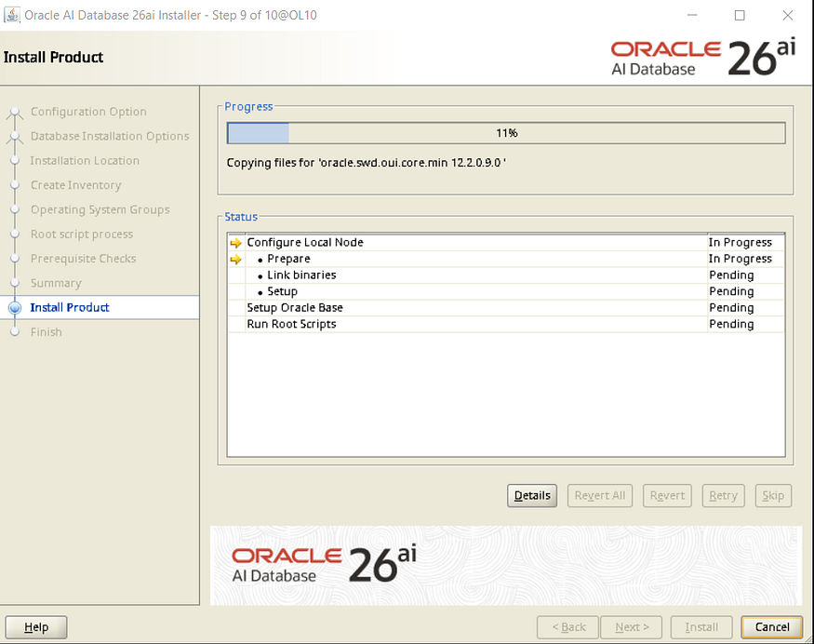Viewport: 814px width, 644px height.
Task: Select Operating System Groups step
Action: (x=100, y=209)
